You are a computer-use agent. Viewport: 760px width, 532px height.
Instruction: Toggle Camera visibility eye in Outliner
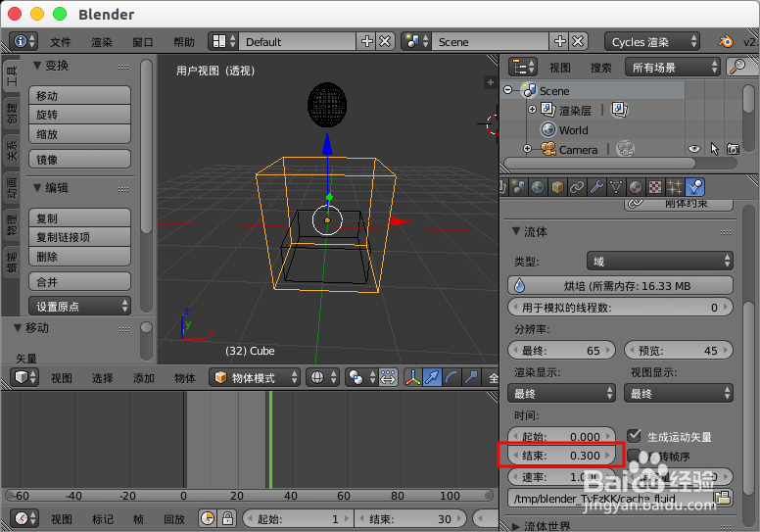point(694,149)
